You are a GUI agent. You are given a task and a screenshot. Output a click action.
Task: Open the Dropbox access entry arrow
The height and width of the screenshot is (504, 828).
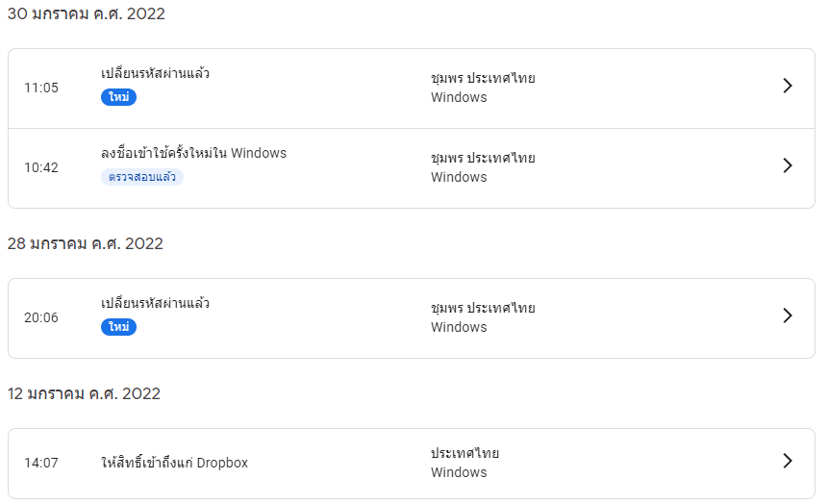point(788,462)
